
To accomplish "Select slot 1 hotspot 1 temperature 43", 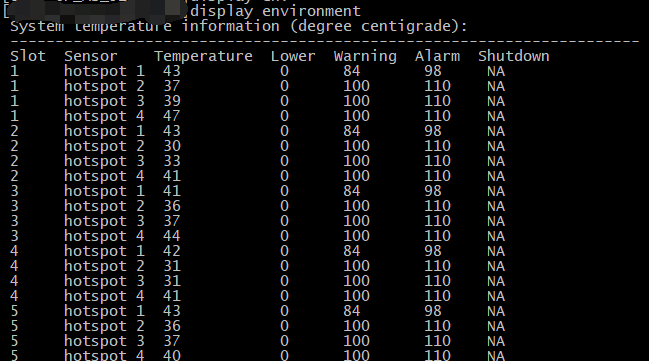I will tap(172, 71).
